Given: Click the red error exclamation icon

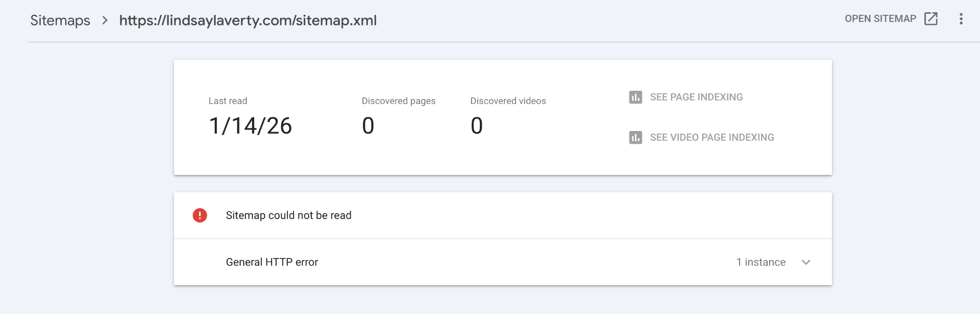Looking at the screenshot, I should 200,215.
